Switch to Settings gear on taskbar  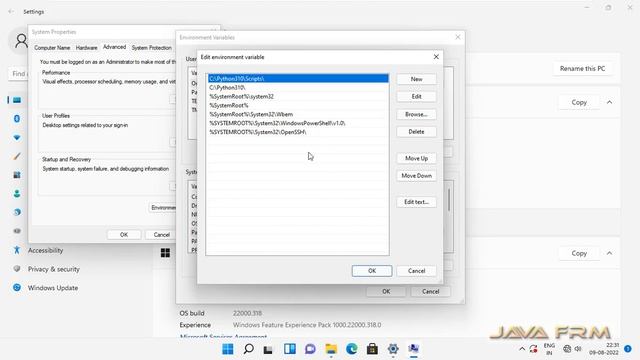point(393,349)
